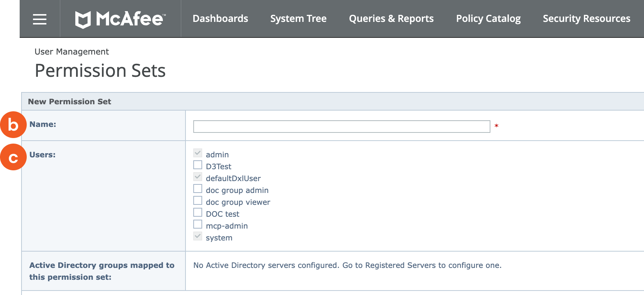This screenshot has width=644, height=295.
Task: Click the User Management breadcrumb text
Action: click(x=72, y=52)
